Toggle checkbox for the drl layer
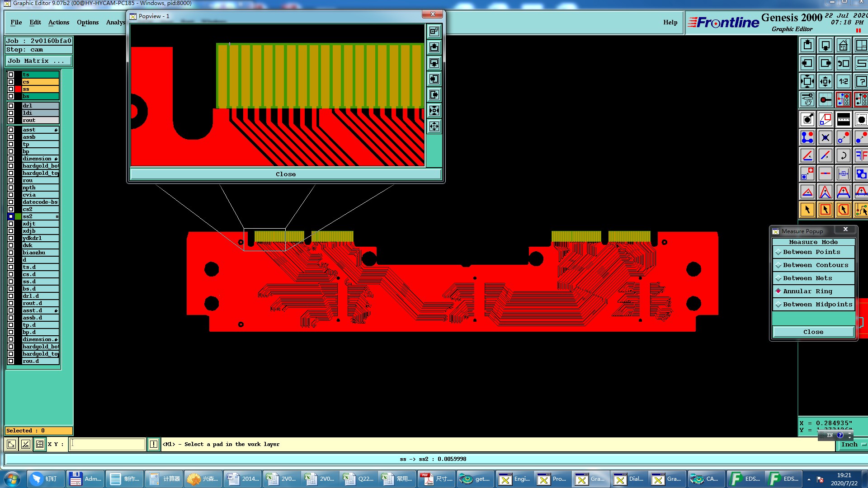This screenshot has width=868, height=488. [x=11, y=106]
